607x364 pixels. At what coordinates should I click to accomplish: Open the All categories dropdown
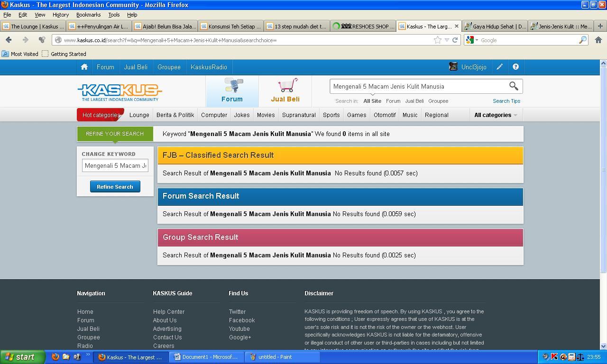[496, 115]
